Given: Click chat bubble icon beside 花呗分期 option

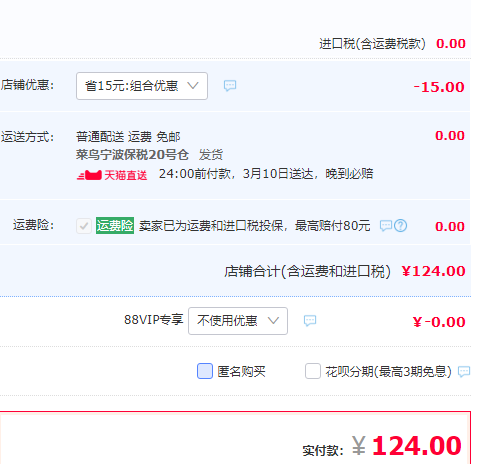Looking at the screenshot, I should coord(464,371).
